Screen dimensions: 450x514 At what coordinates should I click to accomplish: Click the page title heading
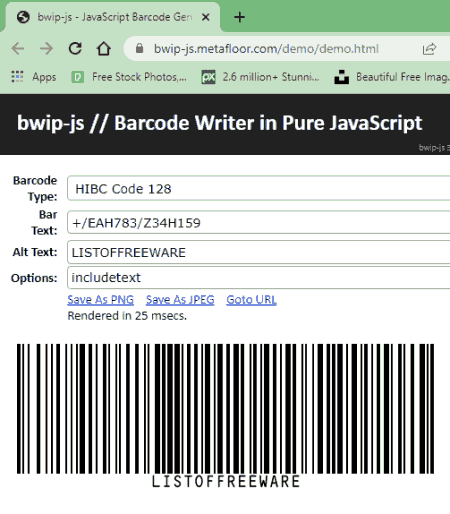pos(220,123)
